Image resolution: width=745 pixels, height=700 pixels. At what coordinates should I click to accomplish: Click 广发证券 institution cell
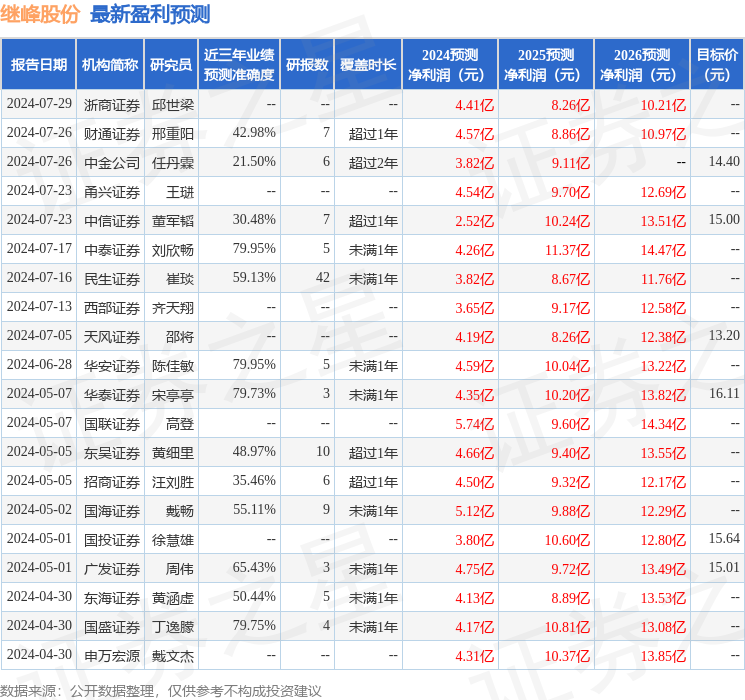click(x=112, y=568)
